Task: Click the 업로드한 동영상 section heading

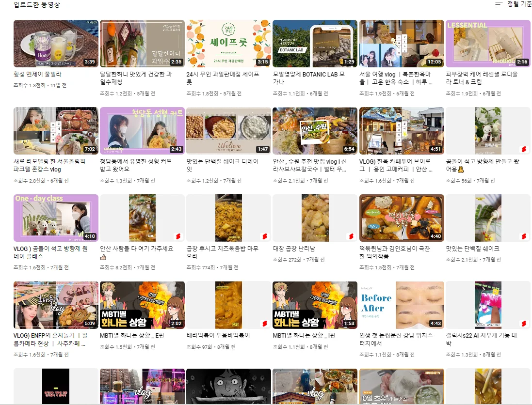Action: [37, 5]
